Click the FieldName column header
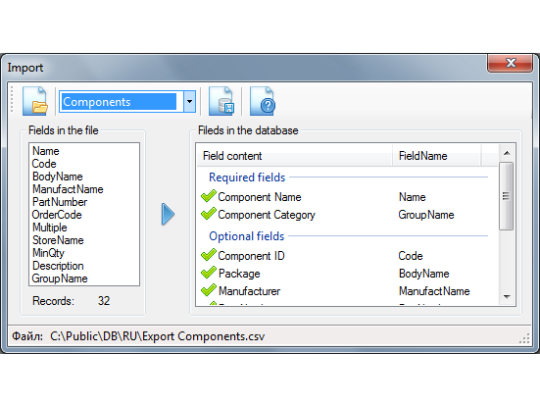540x405 pixels. (436, 156)
